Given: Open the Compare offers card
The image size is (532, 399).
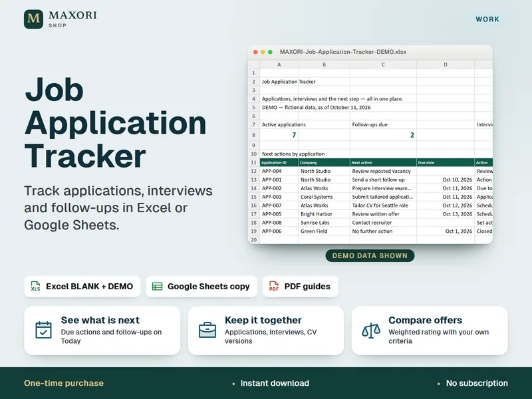Looking at the screenshot, I should [430, 331].
